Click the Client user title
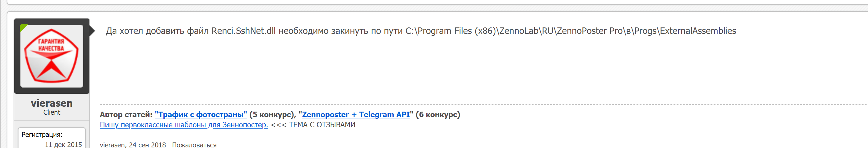The image size is (868, 148). coord(51,113)
